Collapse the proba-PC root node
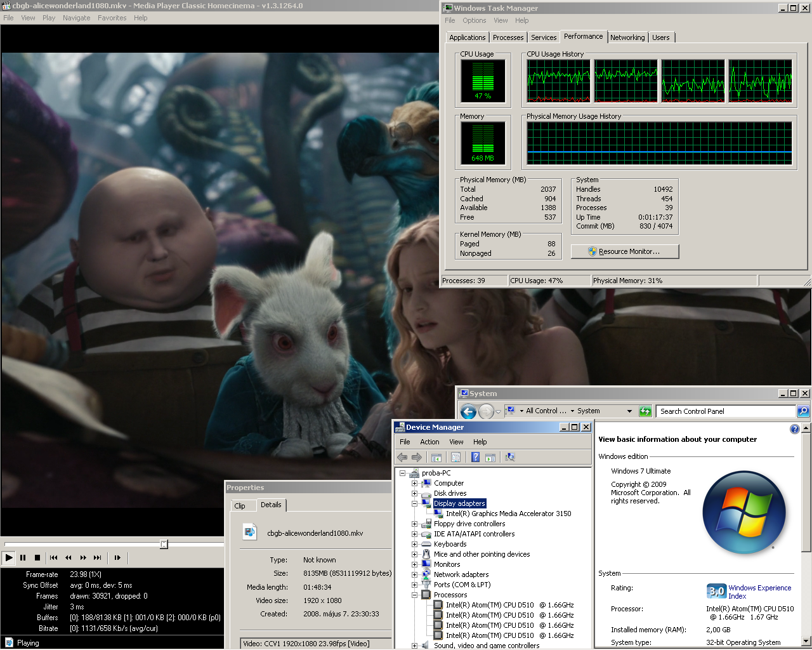 pyautogui.click(x=402, y=473)
